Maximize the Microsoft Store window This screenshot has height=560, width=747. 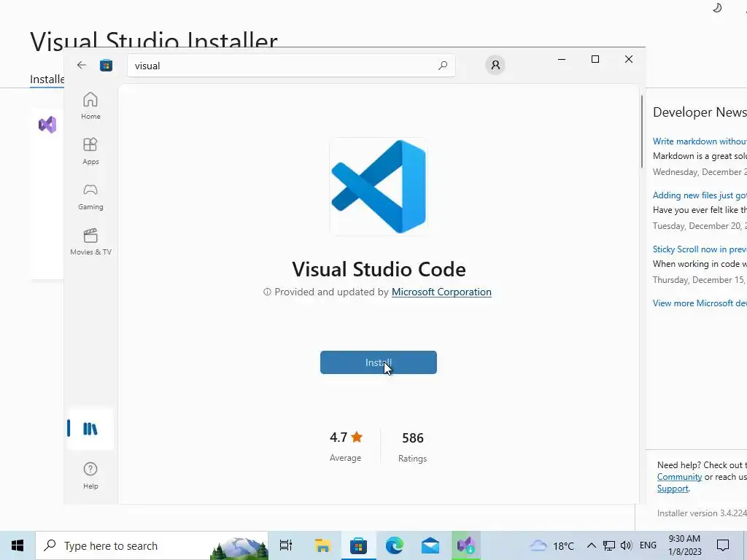[595, 59]
